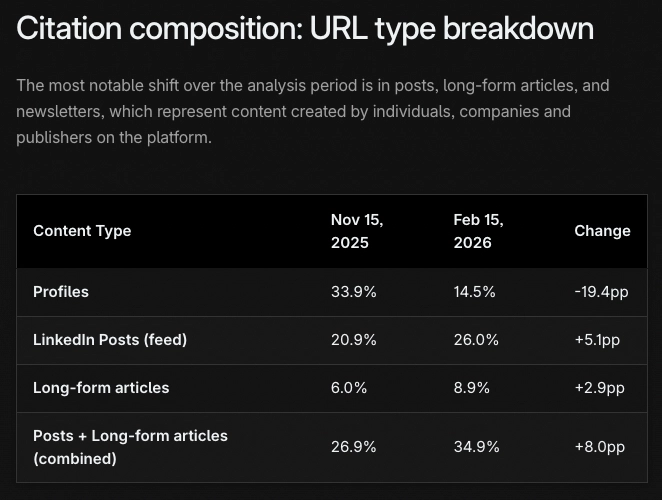This screenshot has height=500, width=662.
Task: Click the 33.9% Profiles value
Action: 354,292
